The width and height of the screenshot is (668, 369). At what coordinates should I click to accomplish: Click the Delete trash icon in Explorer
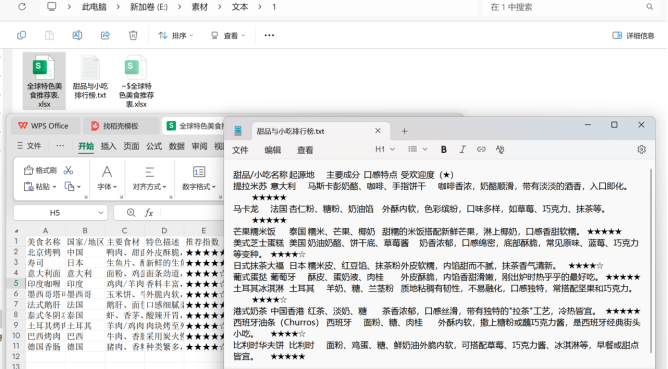coord(133,35)
